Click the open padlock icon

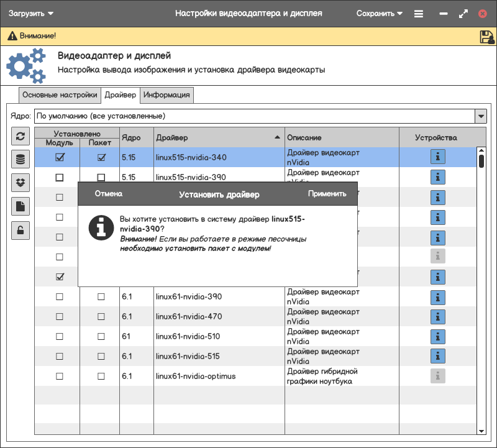(21, 231)
